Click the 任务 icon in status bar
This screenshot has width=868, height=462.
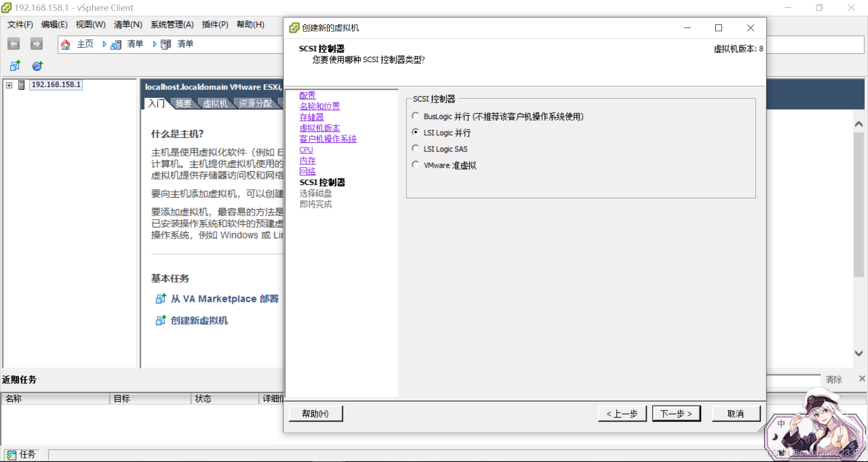[x=11, y=455]
